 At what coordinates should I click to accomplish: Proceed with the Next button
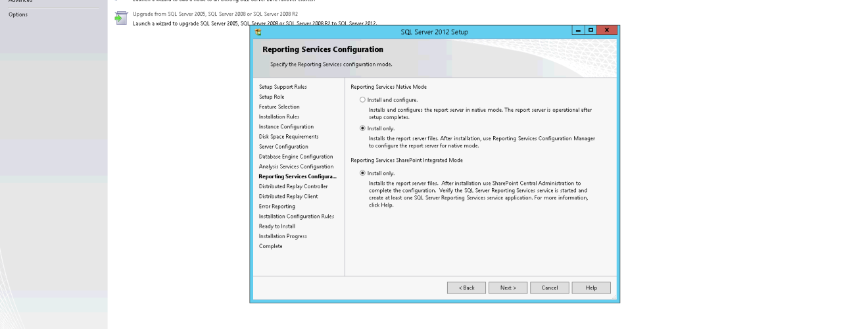click(508, 288)
